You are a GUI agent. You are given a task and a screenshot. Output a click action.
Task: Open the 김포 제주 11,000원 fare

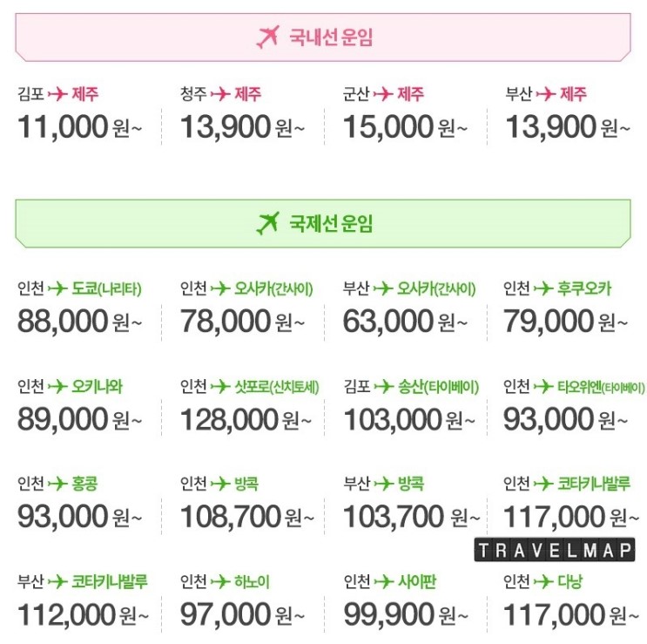click(x=80, y=114)
